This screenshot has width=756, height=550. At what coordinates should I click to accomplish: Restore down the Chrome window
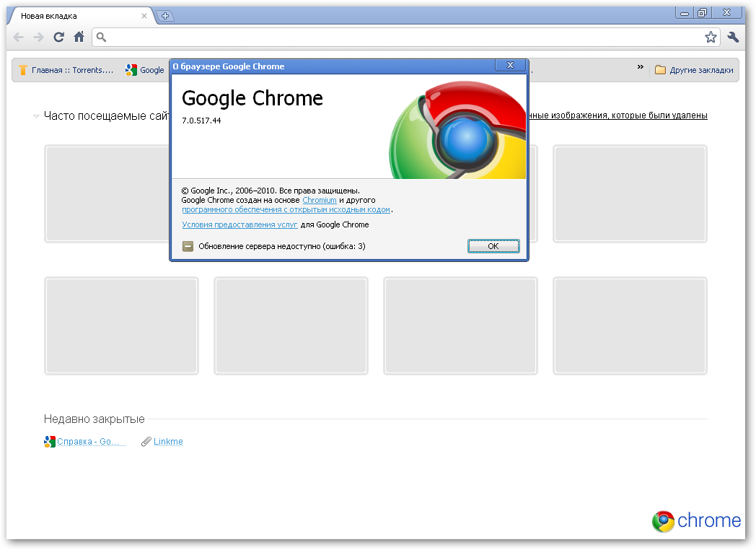pos(703,13)
